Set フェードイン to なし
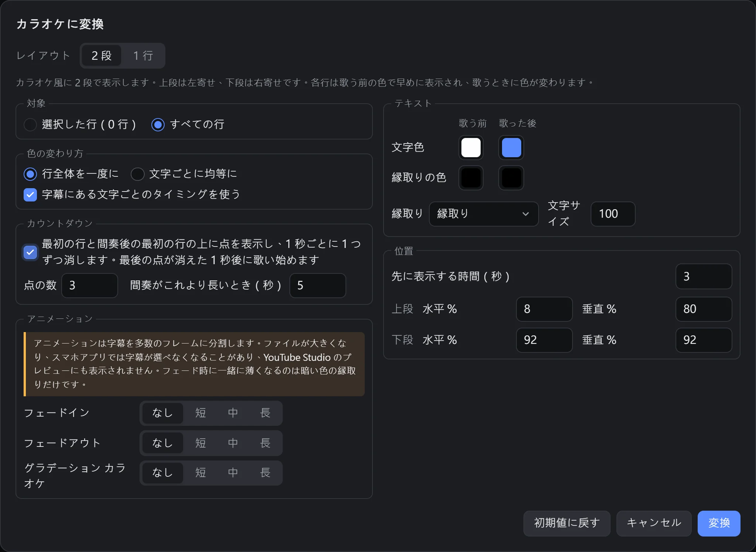 (x=162, y=413)
